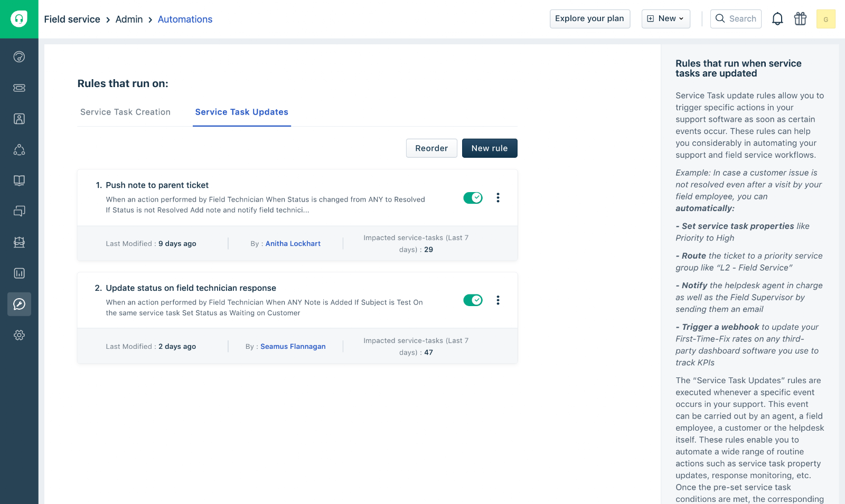Screen dimensions: 845x504
Task: Open the knowledge base book icon
Action: (x=19, y=180)
